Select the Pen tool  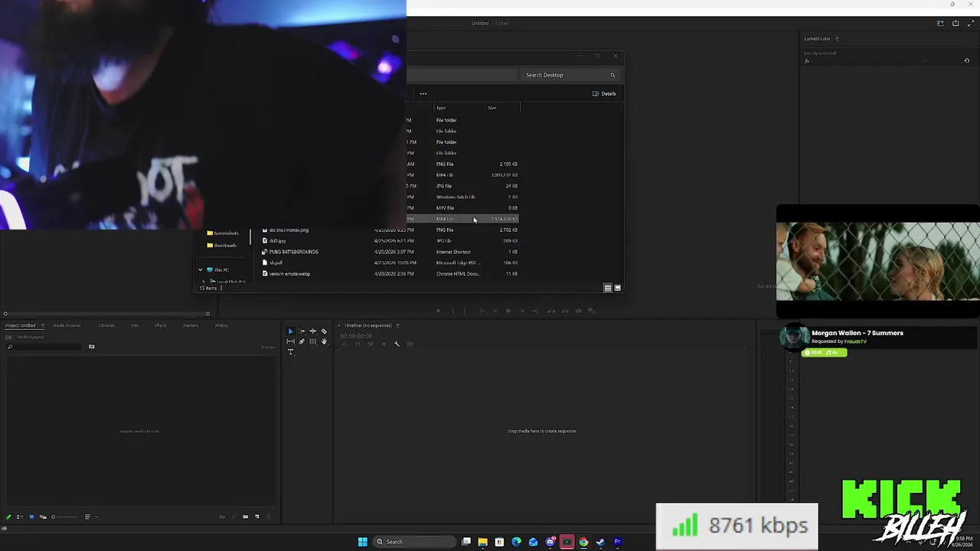coord(302,341)
